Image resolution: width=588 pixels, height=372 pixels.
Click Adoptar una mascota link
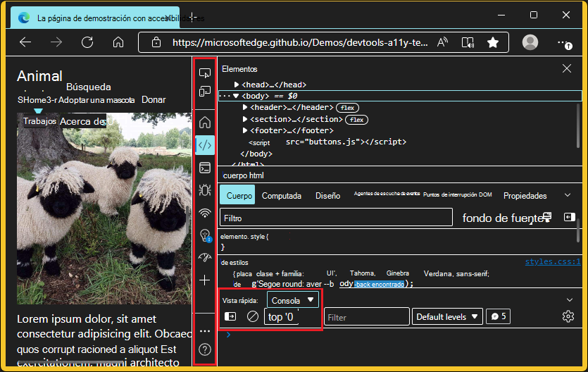click(x=96, y=100)
